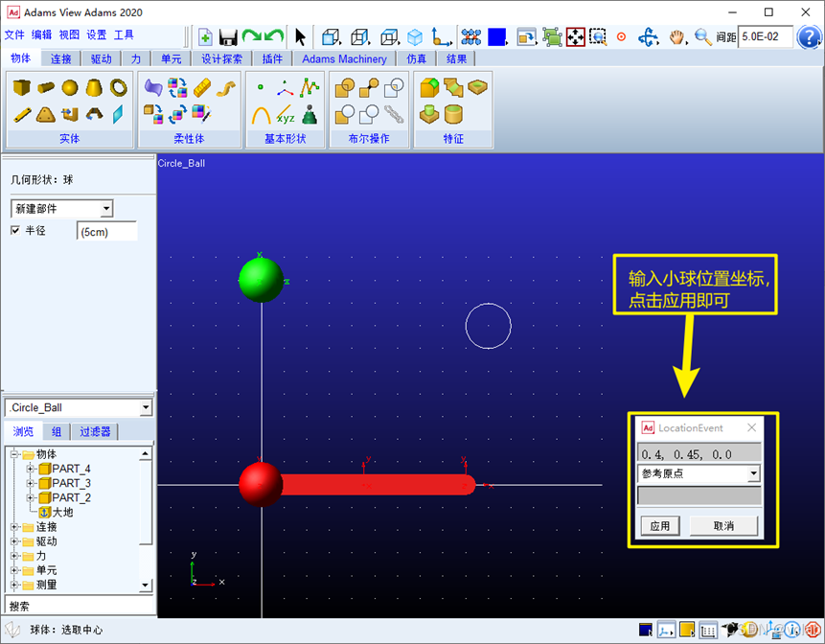The image size is (825, 644).
Task: Switch to the 仿真 ribbon tab
Action: point(417,58)
